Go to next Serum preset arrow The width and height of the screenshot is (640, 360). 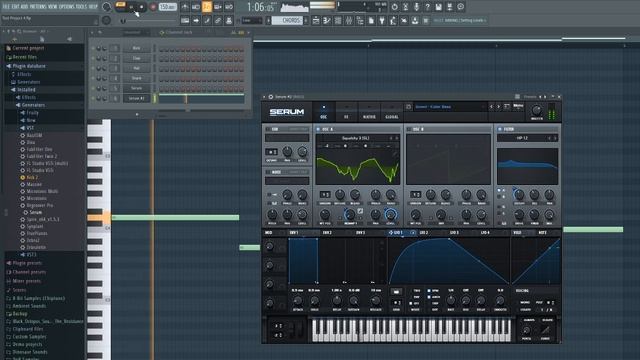click(x=498, y=107)
